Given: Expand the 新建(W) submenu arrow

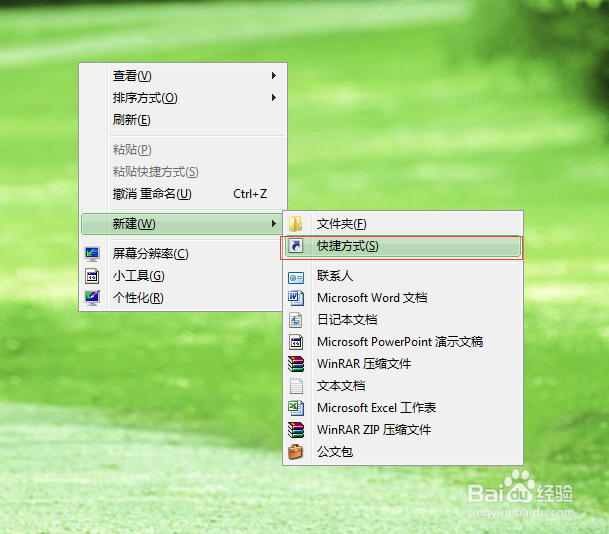Looking at the screenshot, I should coord(274,223).
